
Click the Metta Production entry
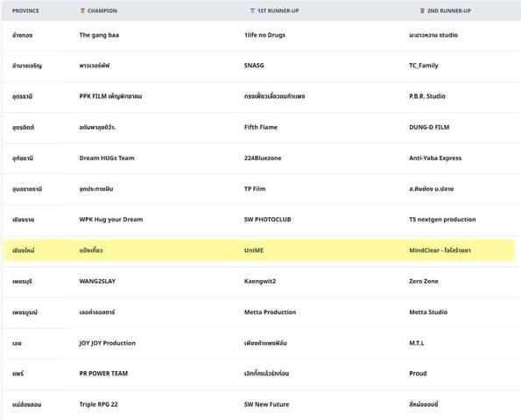[x=270, y=312]
